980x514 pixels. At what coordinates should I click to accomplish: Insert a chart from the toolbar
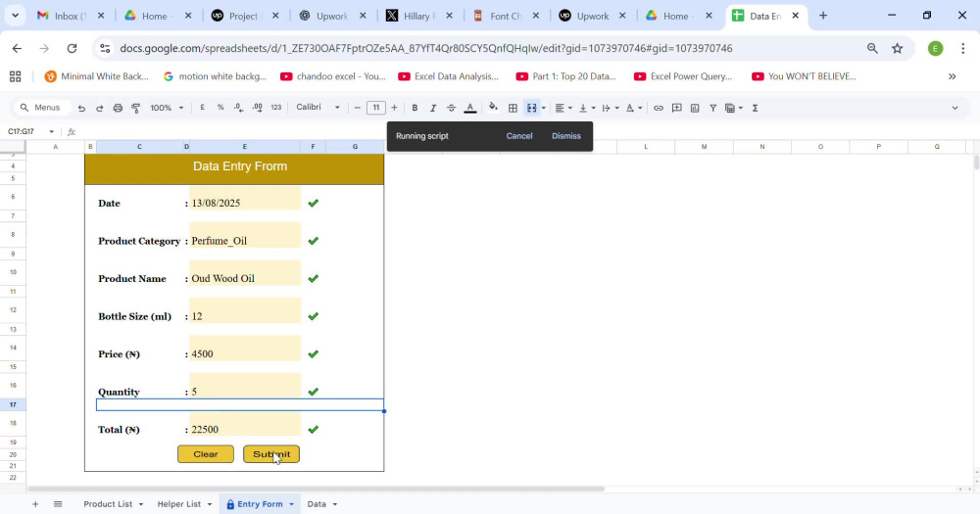coord(695,108)
